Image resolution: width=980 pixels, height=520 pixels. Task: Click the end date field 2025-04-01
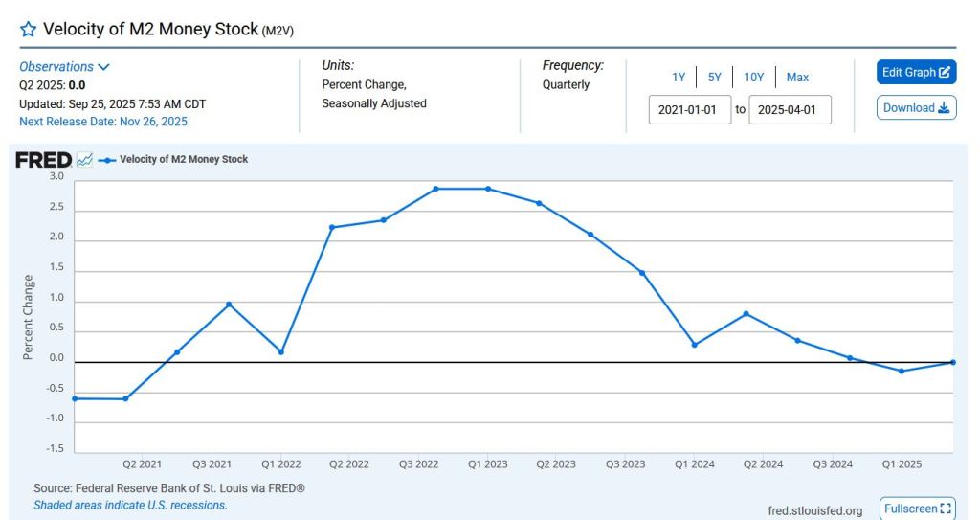790,110
